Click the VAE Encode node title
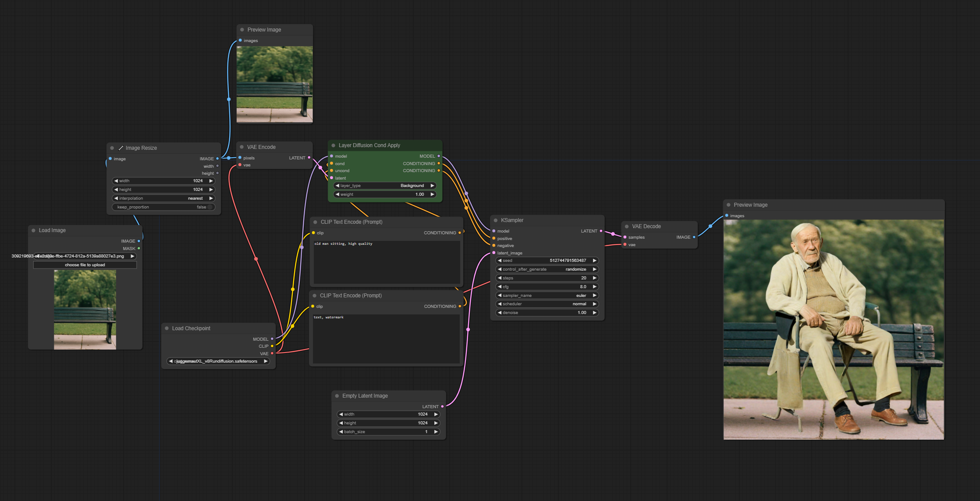Viewport: 980px width, 501px height. coord(261,147)
